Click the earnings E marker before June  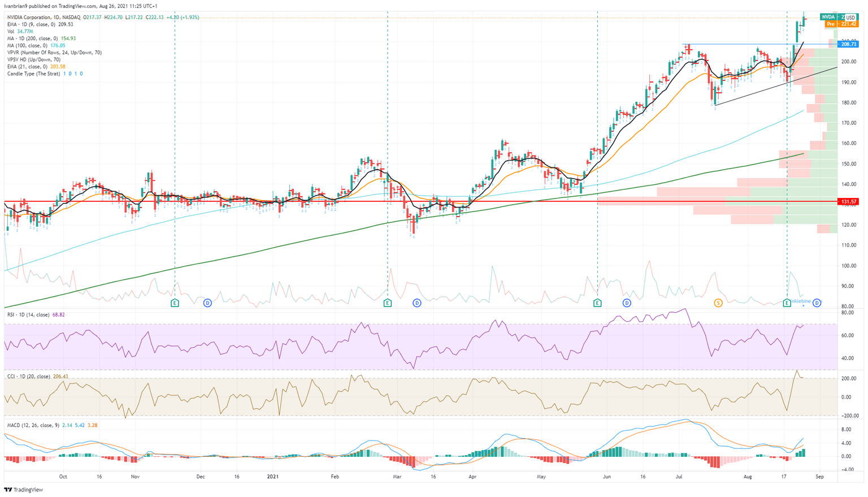[x=597, y=303]
